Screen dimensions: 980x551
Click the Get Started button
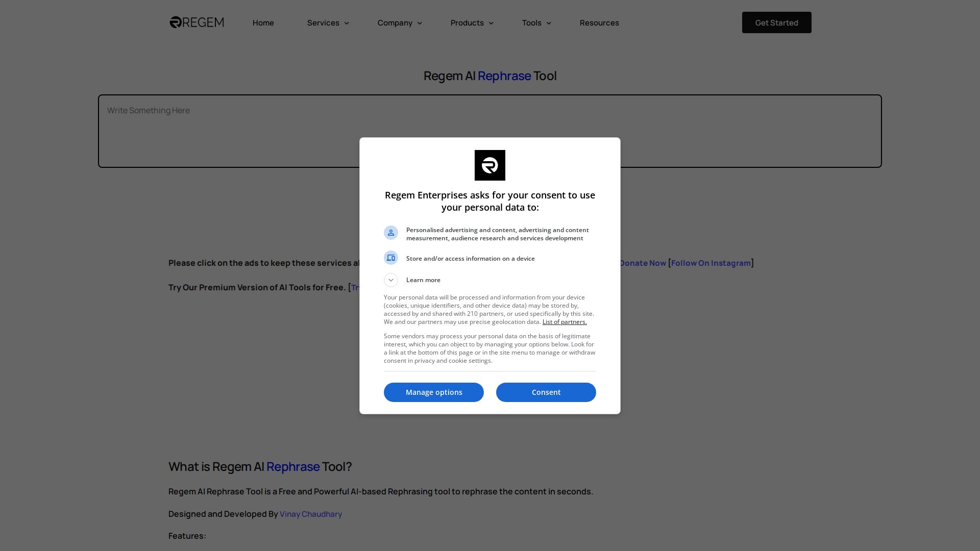coord(776,22)
